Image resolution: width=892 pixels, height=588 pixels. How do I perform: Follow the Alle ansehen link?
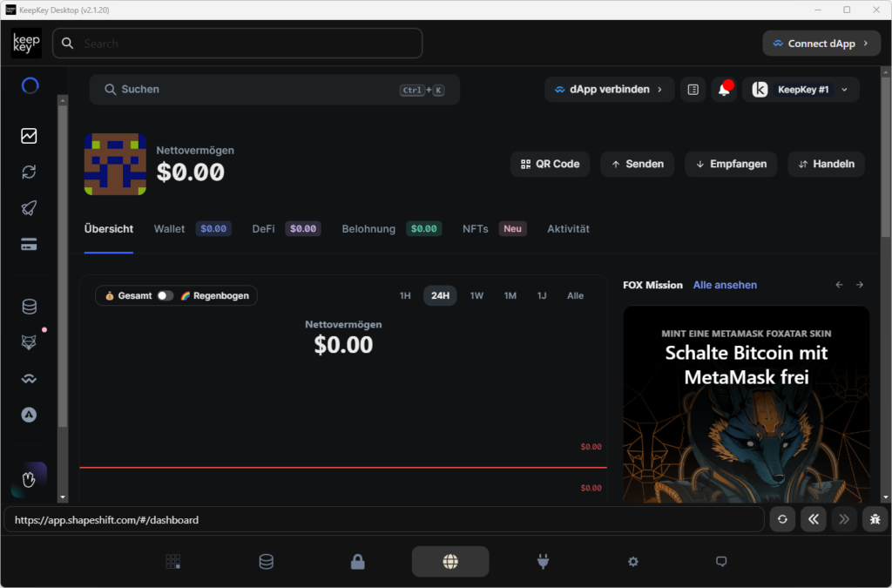tap(725, 285)
